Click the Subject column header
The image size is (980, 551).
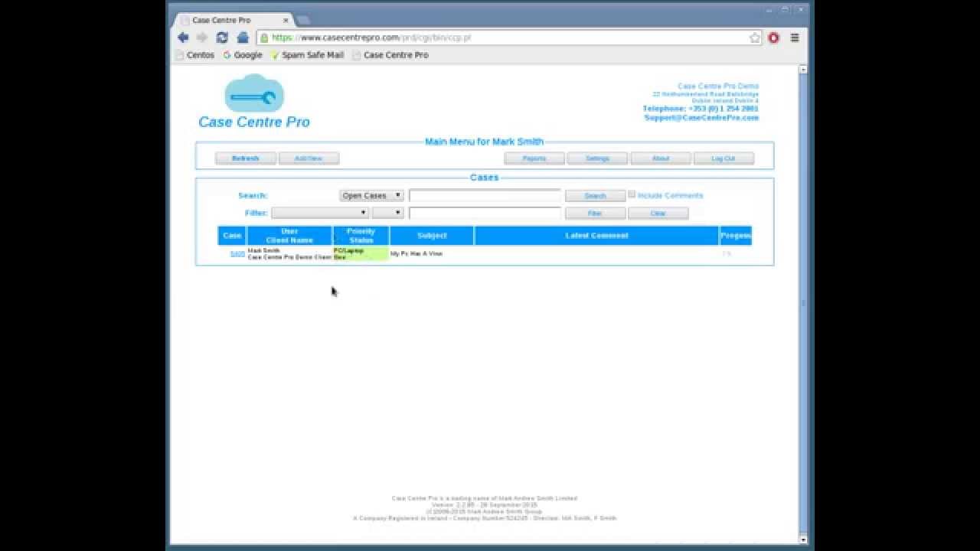tap(432, 236)
